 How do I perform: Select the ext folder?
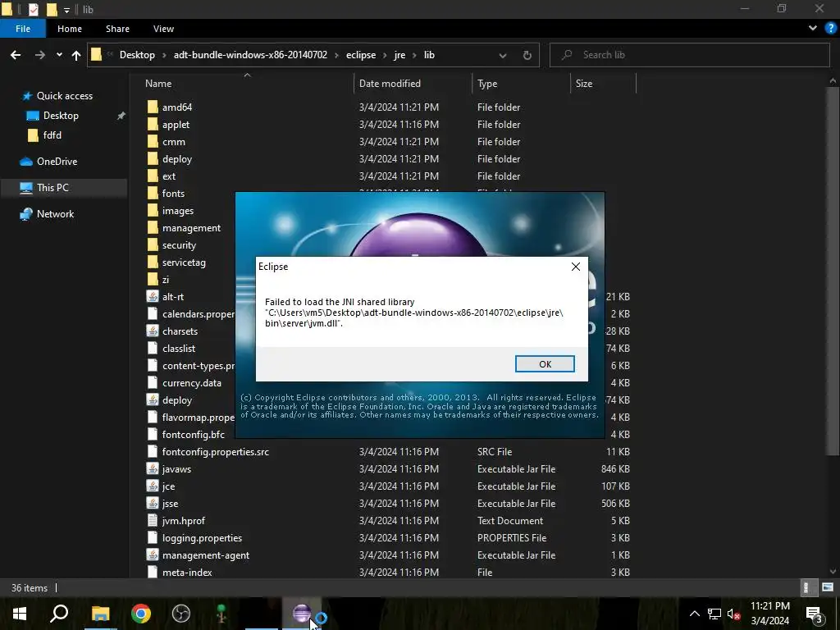click(169, 176)
